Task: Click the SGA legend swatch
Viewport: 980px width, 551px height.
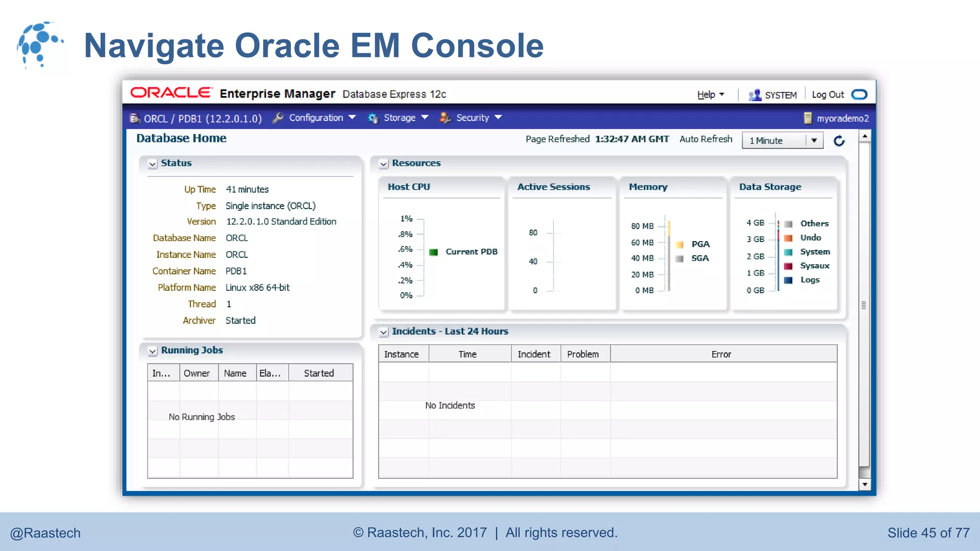Action: [x=679, y=259]
